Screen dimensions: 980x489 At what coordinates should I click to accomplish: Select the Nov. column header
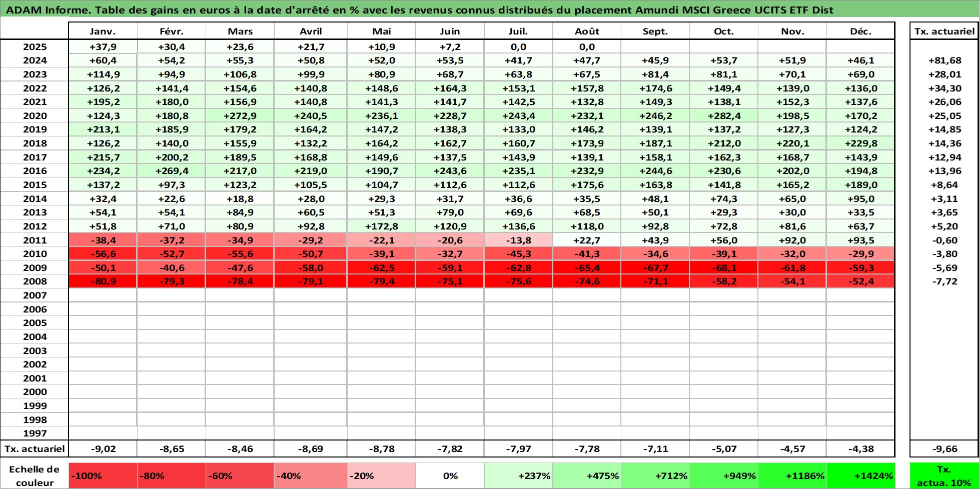click(x=792, y=31)
